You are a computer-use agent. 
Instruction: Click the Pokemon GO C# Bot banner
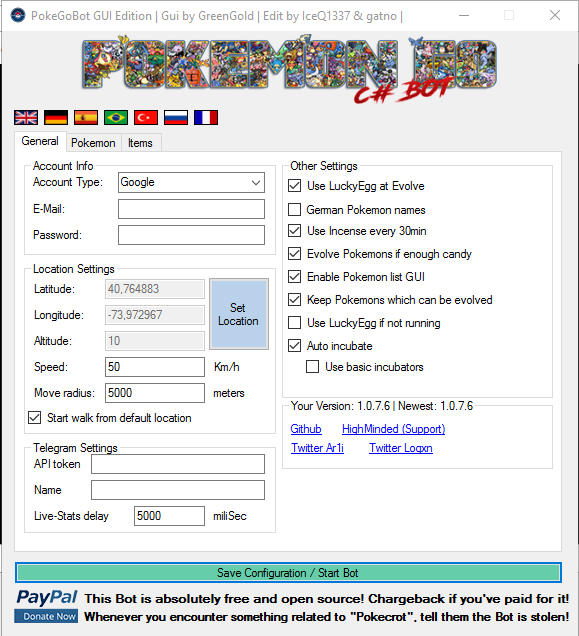pos(289,68)
